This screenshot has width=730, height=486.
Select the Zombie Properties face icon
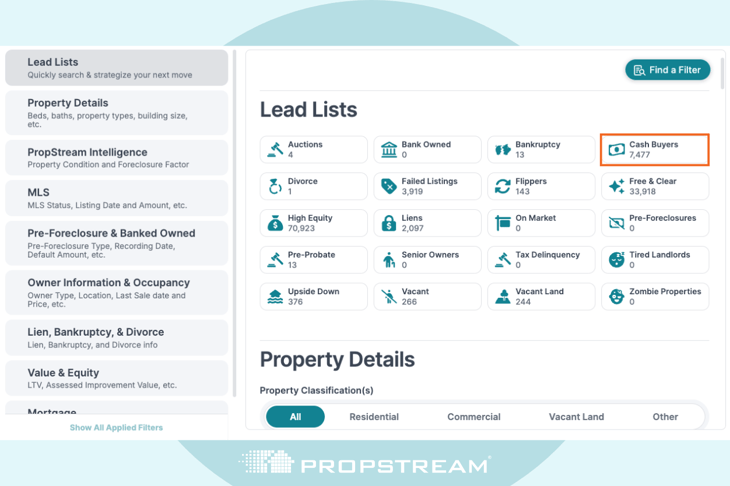click(x=616, y=297)
